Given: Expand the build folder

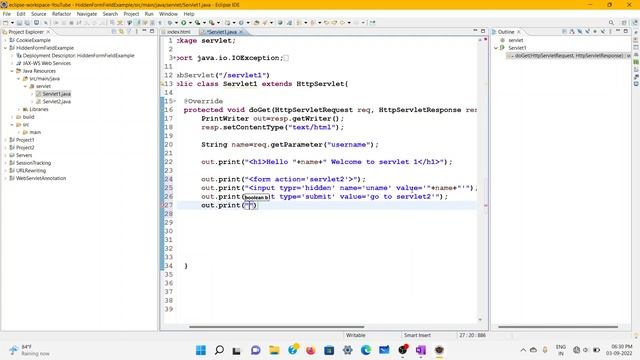Looking at the screenshot, I should (x=12, y=117).
